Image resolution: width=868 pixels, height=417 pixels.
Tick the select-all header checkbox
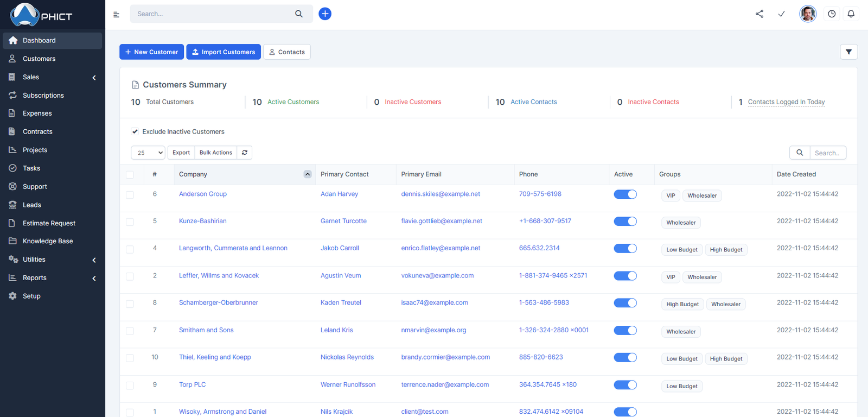[130, 175]
